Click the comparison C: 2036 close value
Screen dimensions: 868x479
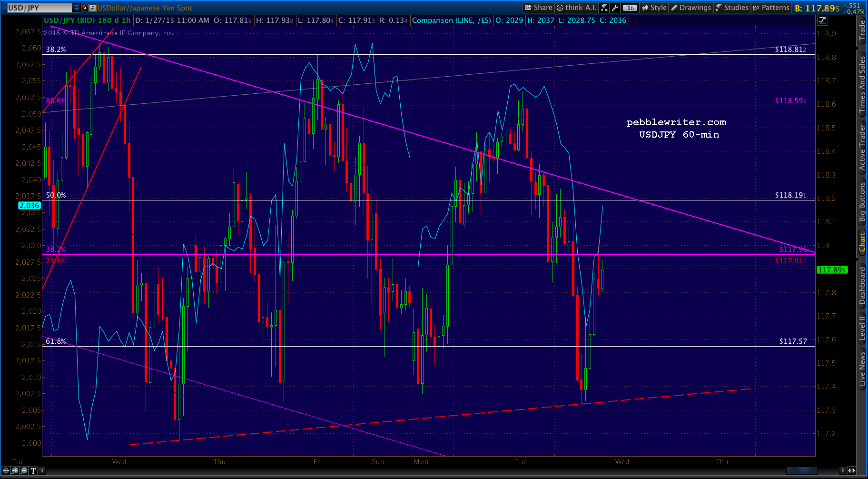tap(613, 20)
